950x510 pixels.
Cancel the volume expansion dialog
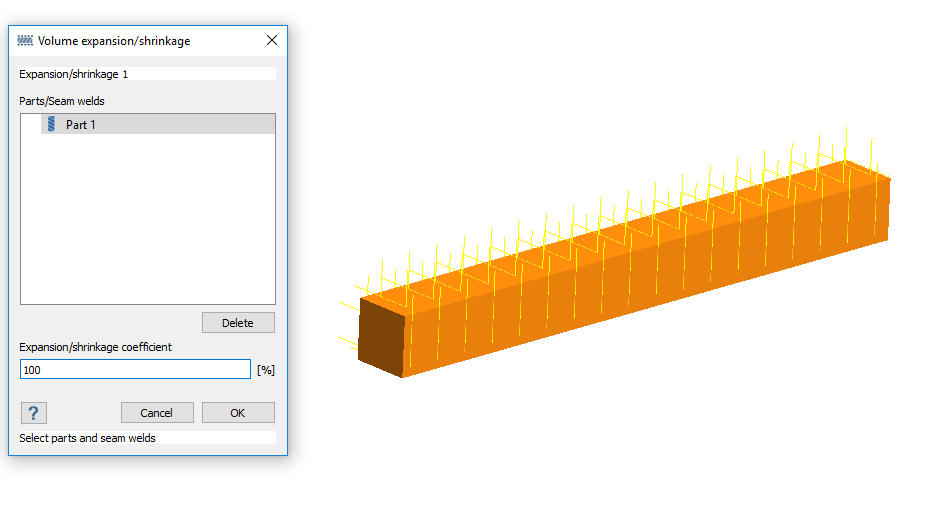157,413
